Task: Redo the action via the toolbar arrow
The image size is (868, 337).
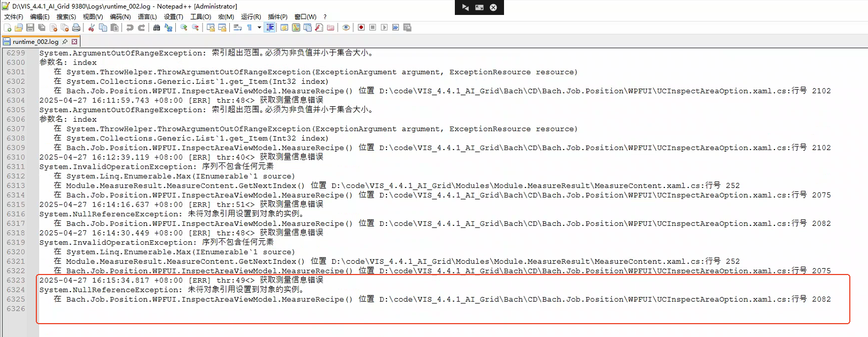Action: [142, 27]
